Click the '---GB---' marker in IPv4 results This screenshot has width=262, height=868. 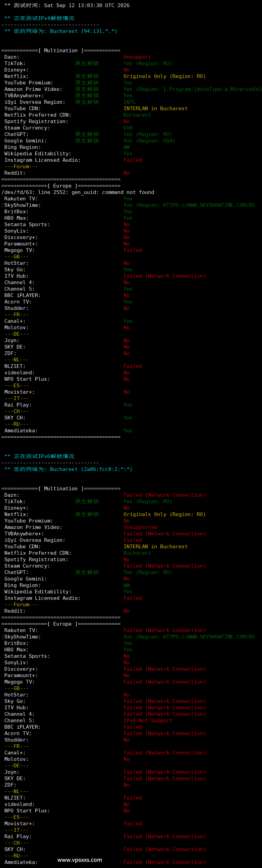pos(16,257)
